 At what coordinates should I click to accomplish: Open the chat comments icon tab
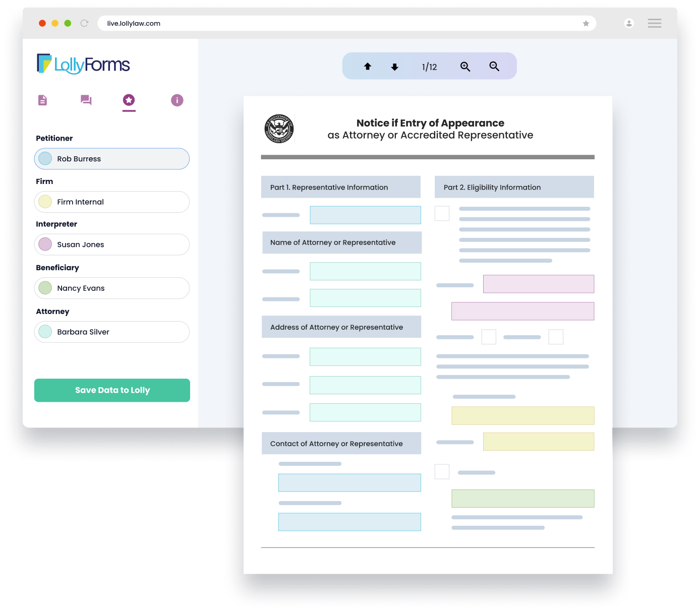pos(86,100)
